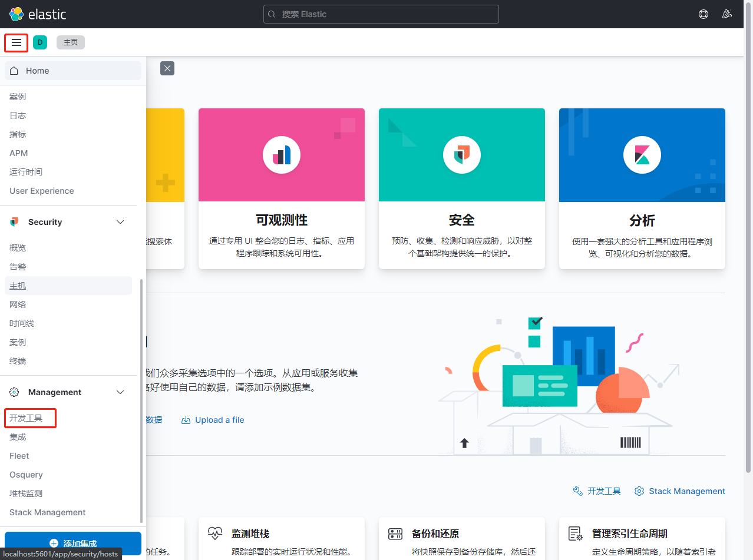Image resolution: width=753 pixels, height=560 pixels.
Task: Select the D space switcher badge
Action: 39,42
